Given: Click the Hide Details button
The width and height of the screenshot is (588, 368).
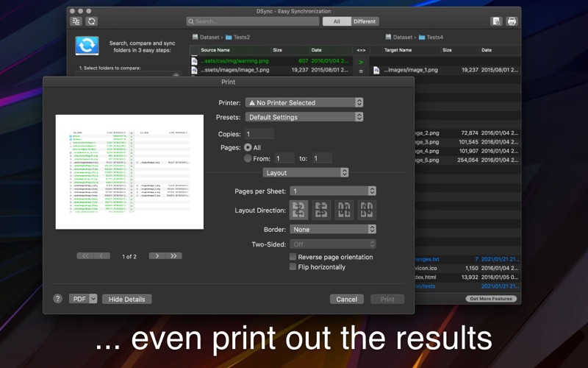Looking at the screenshot, I should [126, 300].
